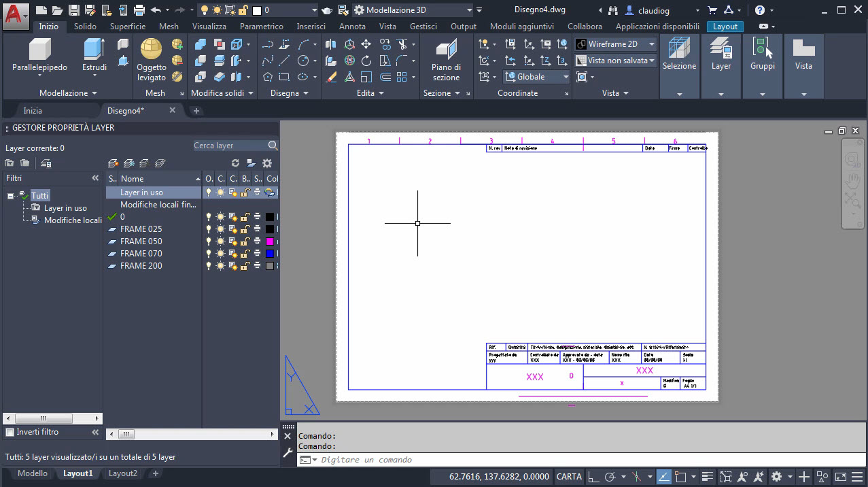The height and width of the screenshot is (487, 868).
Task: Click the new layer icon in layer manager
Action: [x=114, y=163]
